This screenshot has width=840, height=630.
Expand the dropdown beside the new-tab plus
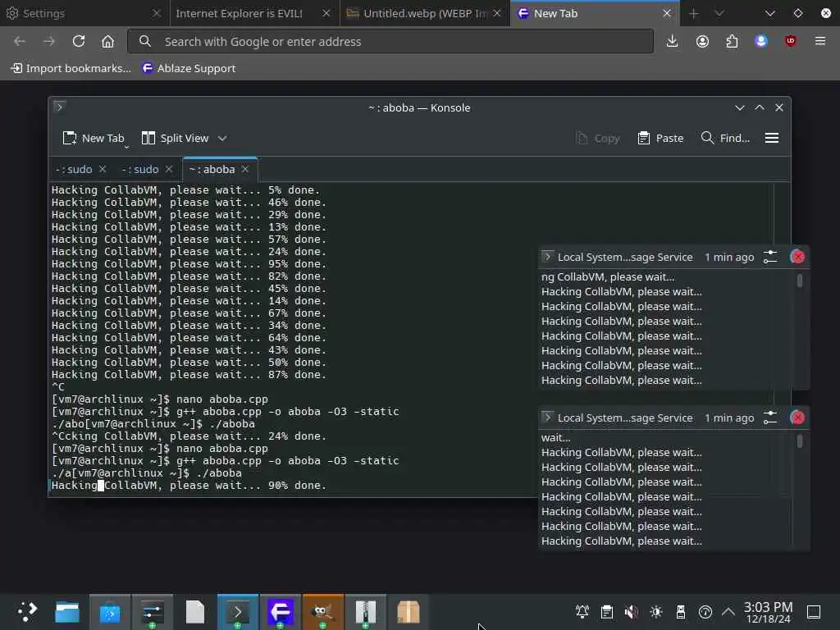(719, 13)
